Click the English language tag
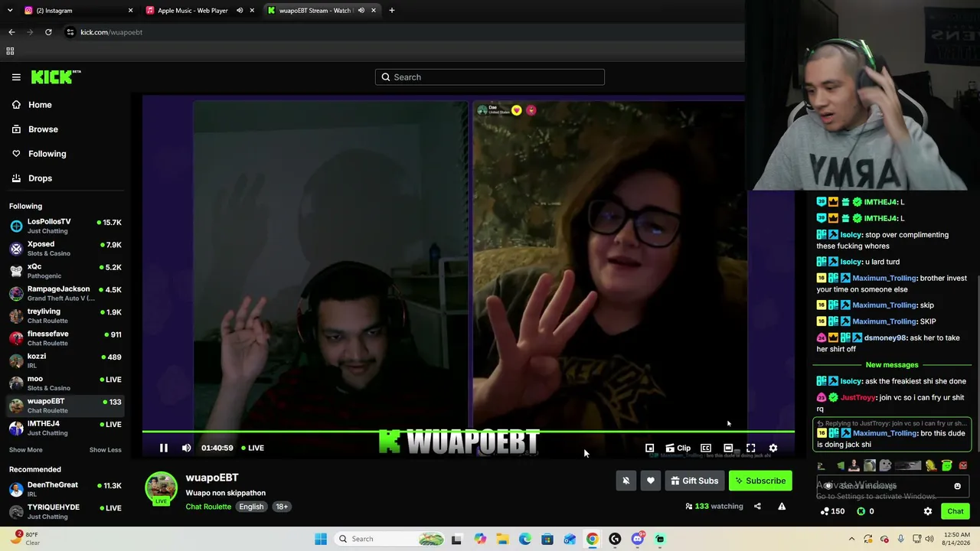Screen dimensions: 980x551 [251, 507]
